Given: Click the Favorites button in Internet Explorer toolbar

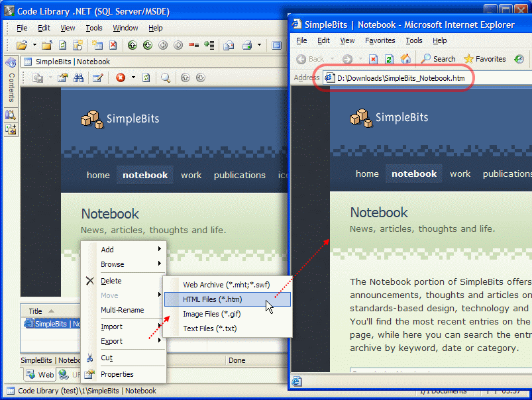Looking at the screenshot, I should coord(484,59).
